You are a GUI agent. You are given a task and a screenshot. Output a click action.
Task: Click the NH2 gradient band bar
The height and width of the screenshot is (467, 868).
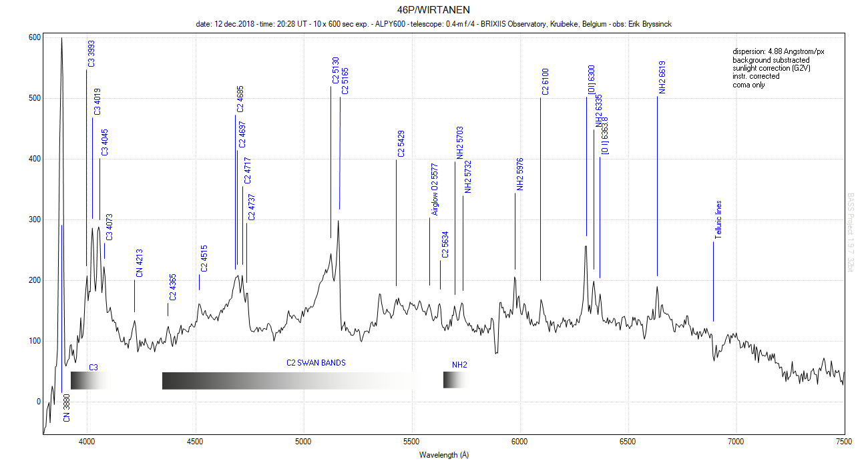[x=456, y=380]
